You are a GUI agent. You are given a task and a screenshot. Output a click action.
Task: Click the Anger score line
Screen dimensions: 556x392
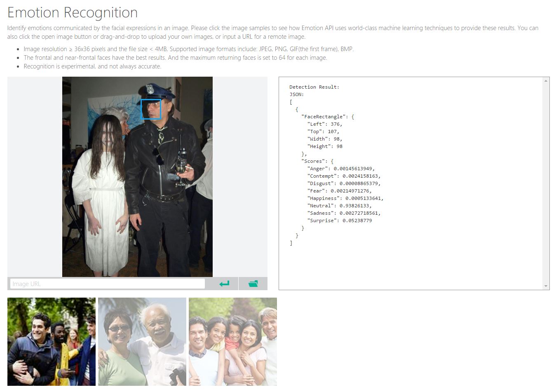[x=340, y=169]
